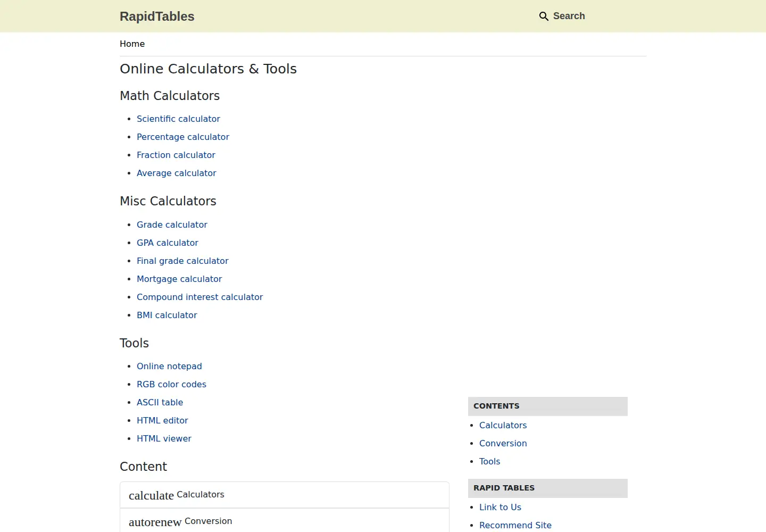Select Conversion in Contents sidebar
Viewport: 766px width, 532px height.
(x=503, y=443)
